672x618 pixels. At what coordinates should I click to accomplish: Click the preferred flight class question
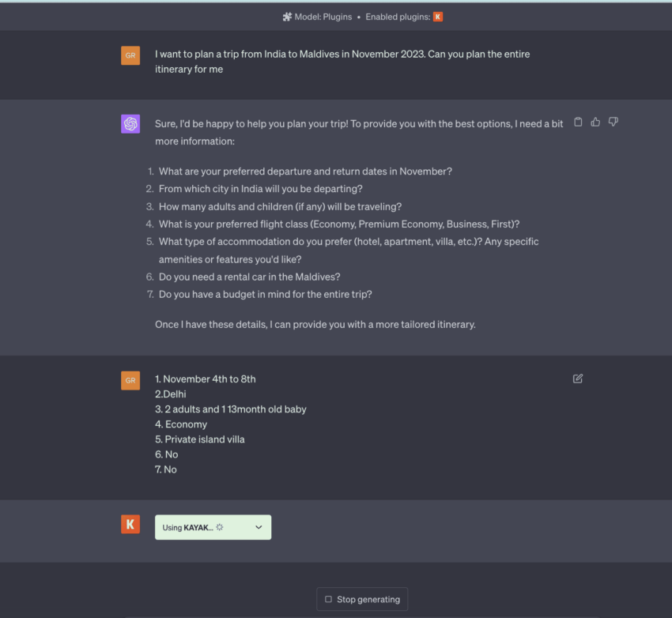click(339, 224)
